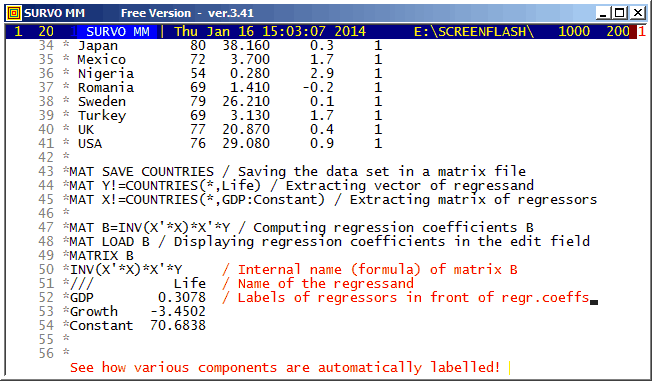
Task: Click 'Romania' on line 37
Action: click(x=106, y=88)
